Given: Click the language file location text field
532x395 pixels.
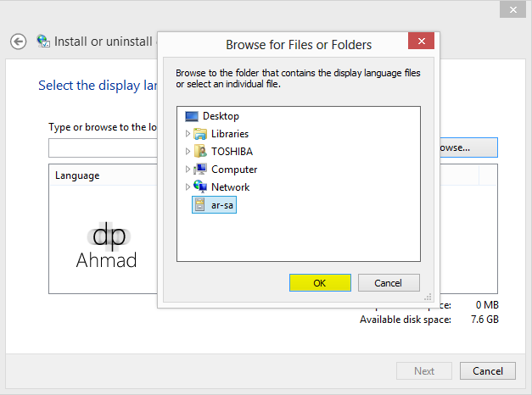Looking at the screenshot, I should 102,147.
